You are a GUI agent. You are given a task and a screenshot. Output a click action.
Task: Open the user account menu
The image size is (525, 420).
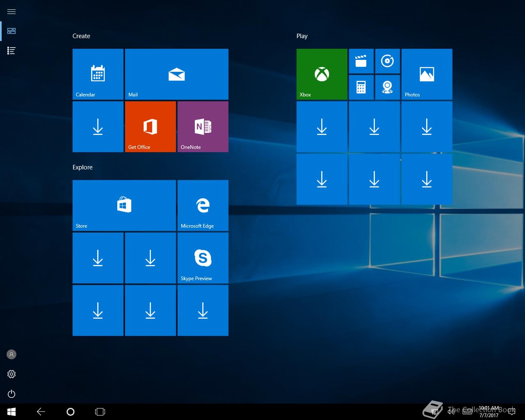point(11,354)
